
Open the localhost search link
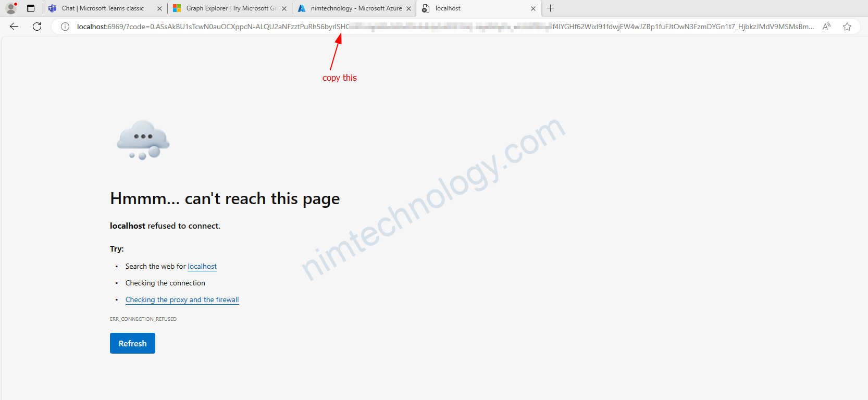202,267
